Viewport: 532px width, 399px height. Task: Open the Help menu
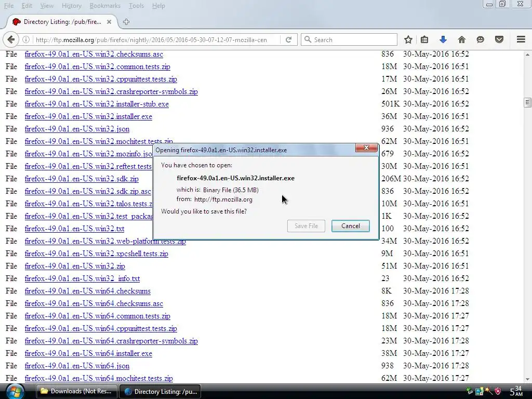[x=158, y=6]
